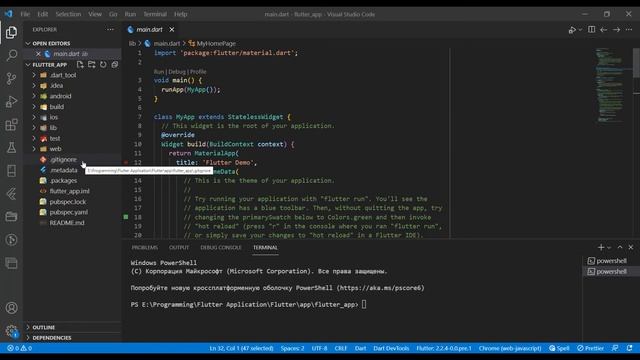Screen dimensions: 640x360
Task: Open the .gitignore file
Action: 63,160
